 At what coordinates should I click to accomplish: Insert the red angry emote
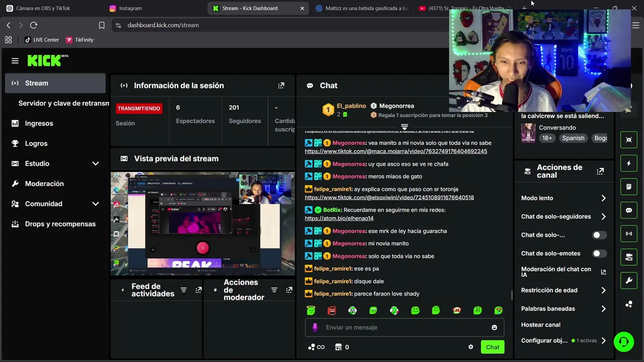coord(332,310)
